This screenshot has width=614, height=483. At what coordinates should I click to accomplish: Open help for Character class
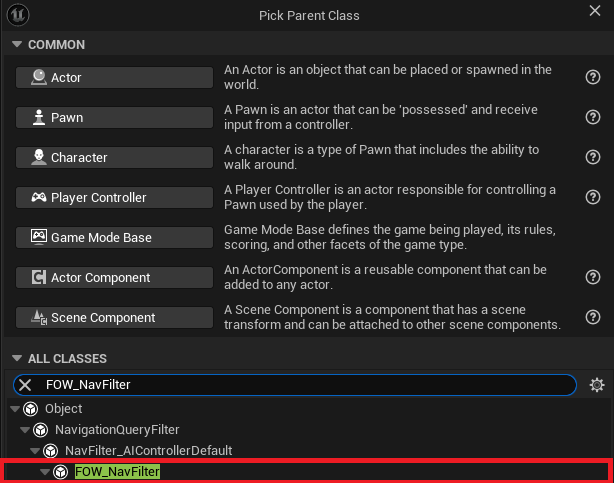(x=592, y=157)
